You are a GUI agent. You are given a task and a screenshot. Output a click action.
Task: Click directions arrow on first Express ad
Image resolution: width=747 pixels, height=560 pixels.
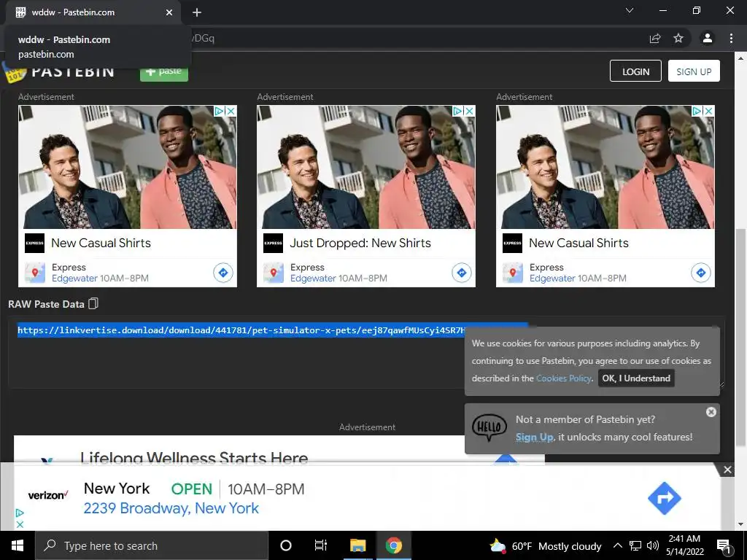[x=223, y=273]
